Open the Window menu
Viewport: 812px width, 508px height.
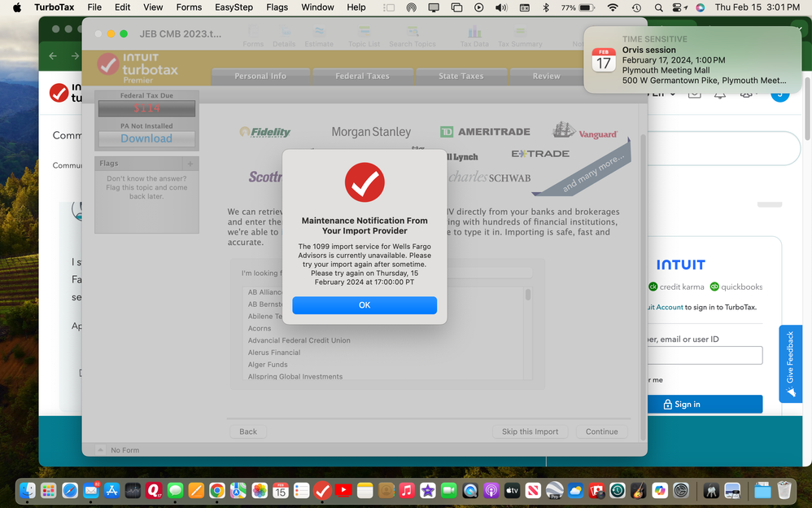click(317, 7)
